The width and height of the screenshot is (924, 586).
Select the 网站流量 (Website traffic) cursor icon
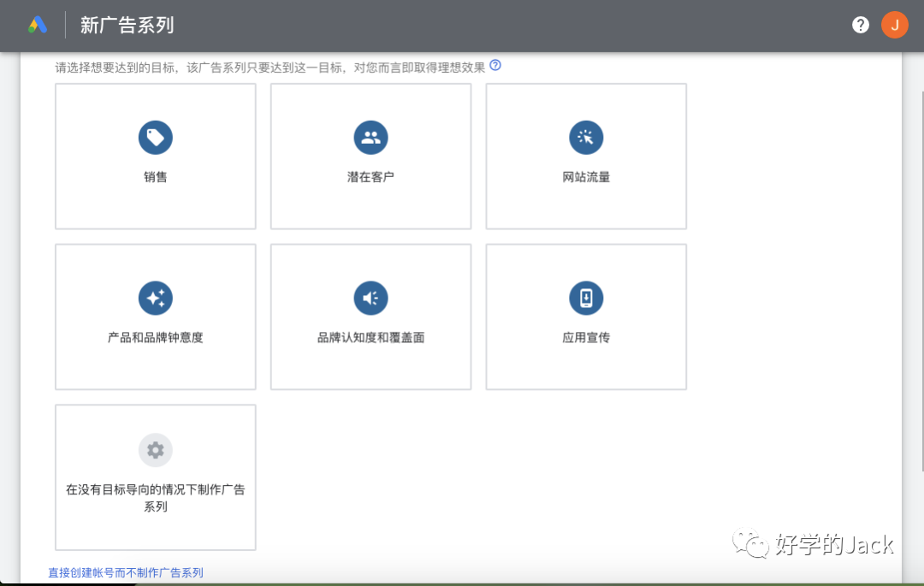[586, 138]
